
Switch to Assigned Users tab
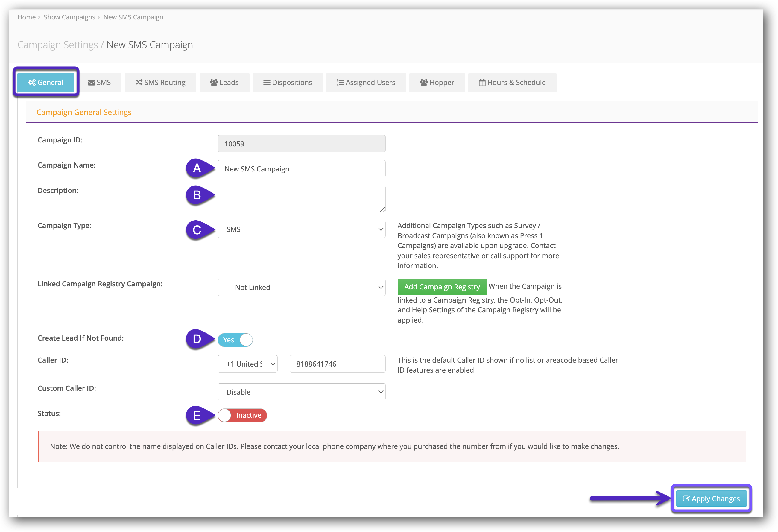[366, 82]
